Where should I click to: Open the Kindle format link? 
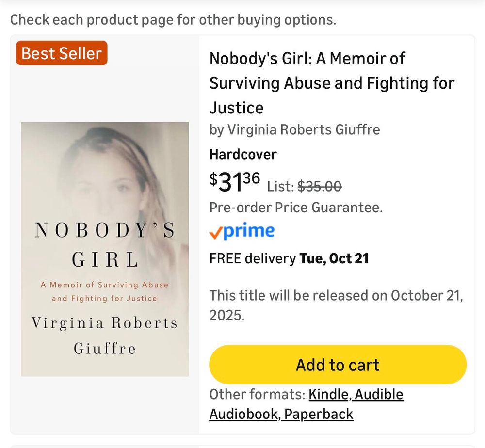[329, 395]
